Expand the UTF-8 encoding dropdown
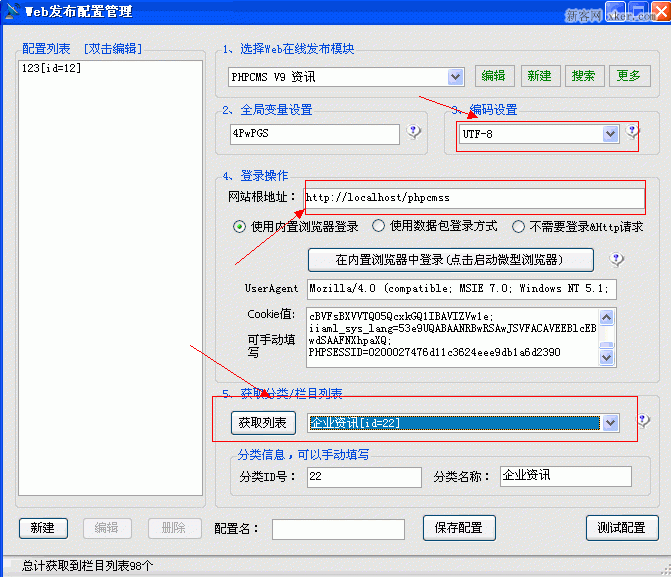 tap(610, 134)
